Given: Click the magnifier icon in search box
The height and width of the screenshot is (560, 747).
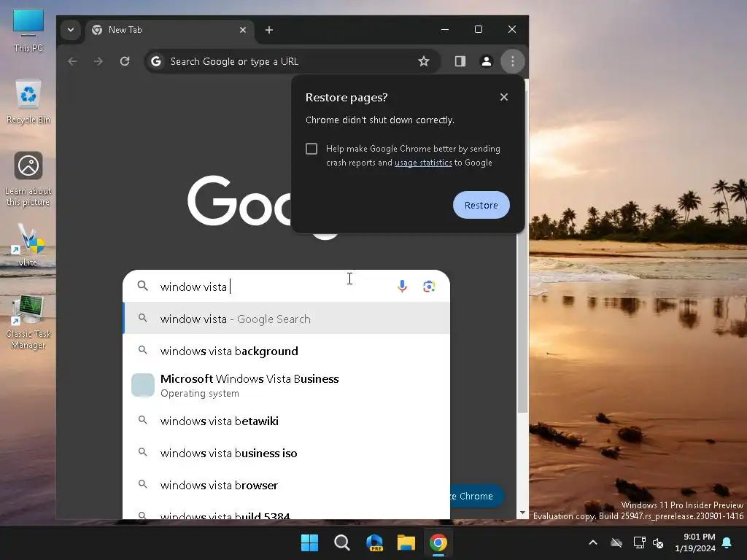Looking at the screenshot, I should pyautogui.click(x=142, y=286).
